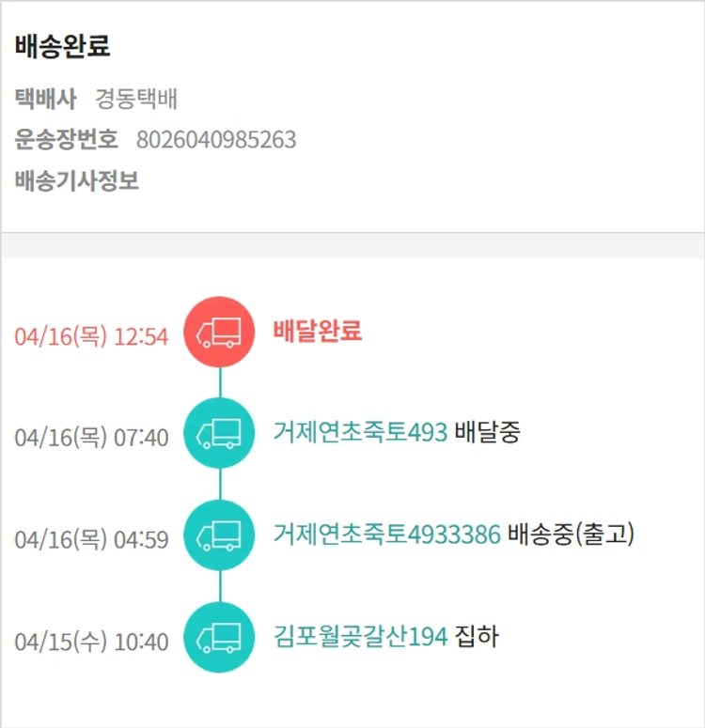The image size is (705, 728).
Task: Click the 택배사 label
Action: point(45,99)
